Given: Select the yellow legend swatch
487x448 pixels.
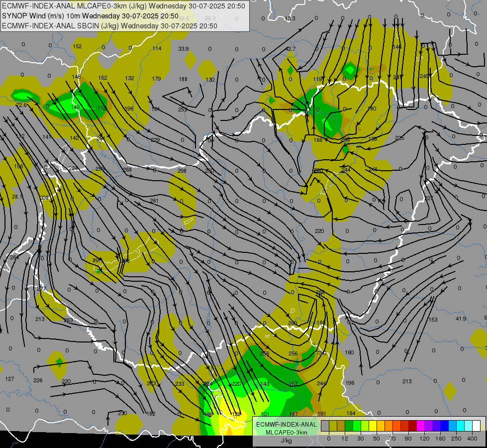Looking at the screenshot, I should (x=373, y=426).
